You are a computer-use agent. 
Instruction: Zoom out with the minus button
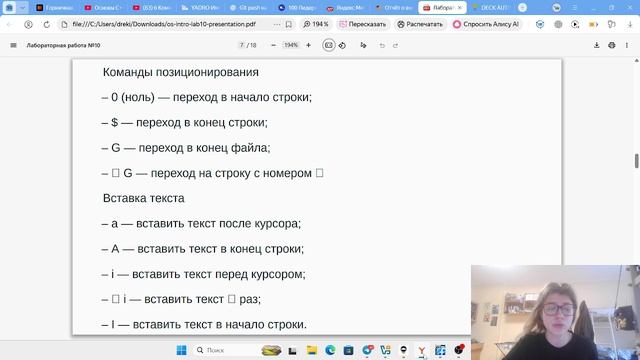click(273, 45)
